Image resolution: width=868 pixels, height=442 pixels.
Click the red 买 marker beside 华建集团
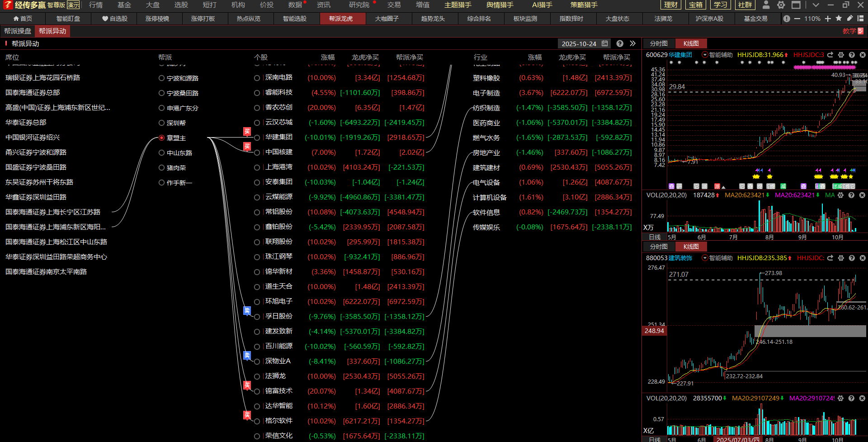click(247, 131)
